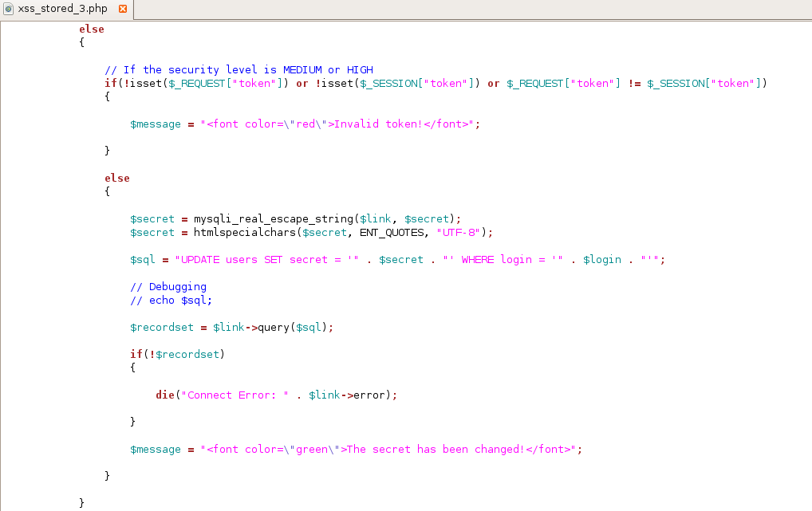Switch to the xss_stored_3.php tab
The height and width of the screenshot is (511, 812).
pyautogui.click(x=63, y=9)
